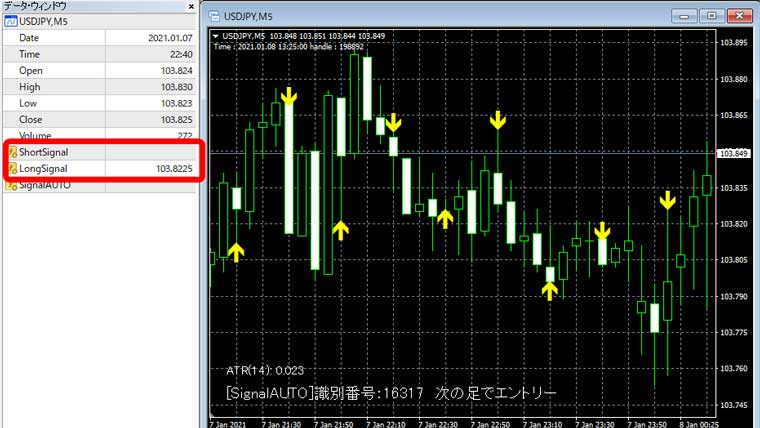760x428 pixels.
Task: Click the leftmost yellow up arrow signal
Action: 236,252
